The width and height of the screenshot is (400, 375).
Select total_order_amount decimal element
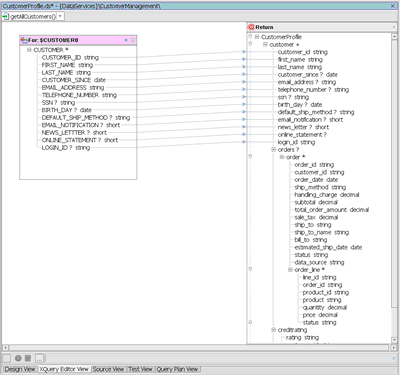[332, 210]
